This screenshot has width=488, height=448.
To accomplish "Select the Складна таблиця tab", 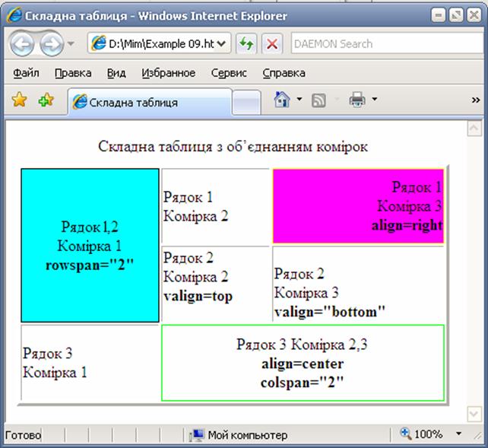I will click(x=150, y=102).
